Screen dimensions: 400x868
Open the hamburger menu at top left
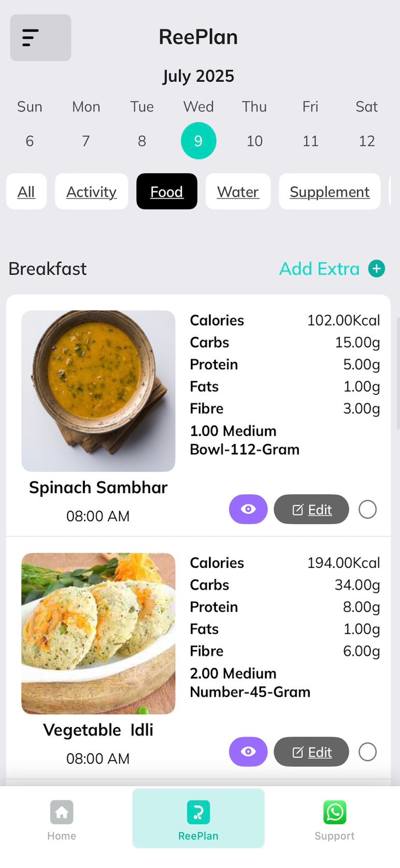click(x=41, y=38)
